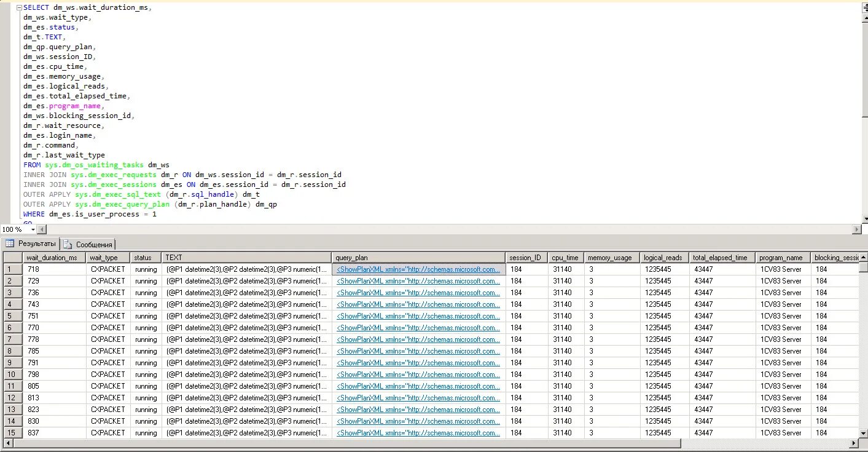Image resolution: width=868 pixels, height=452 pixels.
Task: Click the cell with wait duration 718
Action: pos(55,269)
